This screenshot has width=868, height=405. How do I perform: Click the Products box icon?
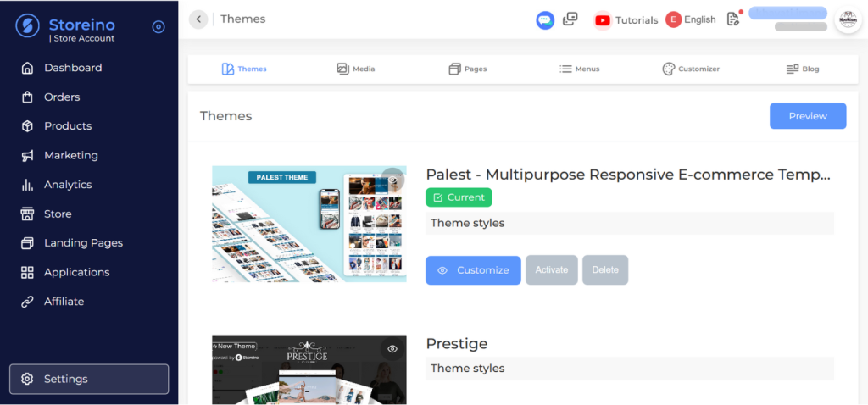[27, 126]
